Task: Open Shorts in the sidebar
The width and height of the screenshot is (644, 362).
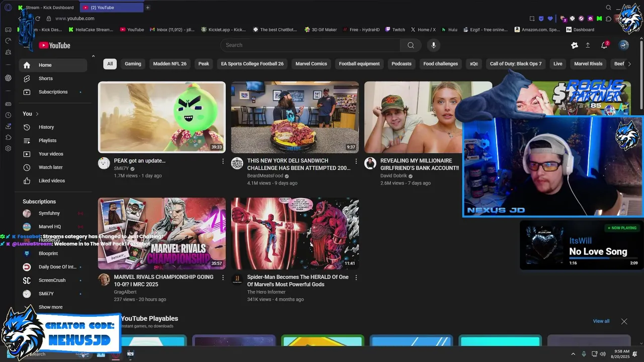Action: pos(53,78)
